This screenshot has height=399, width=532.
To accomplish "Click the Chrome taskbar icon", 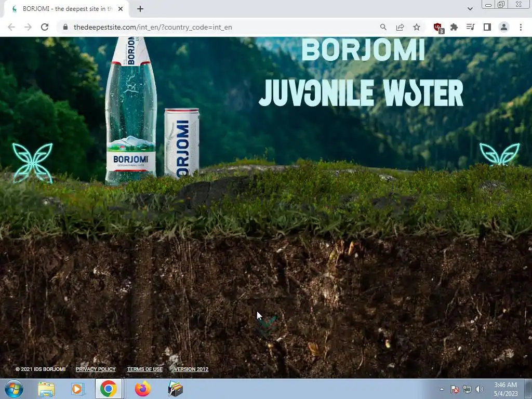I will (x=108, y=389).
